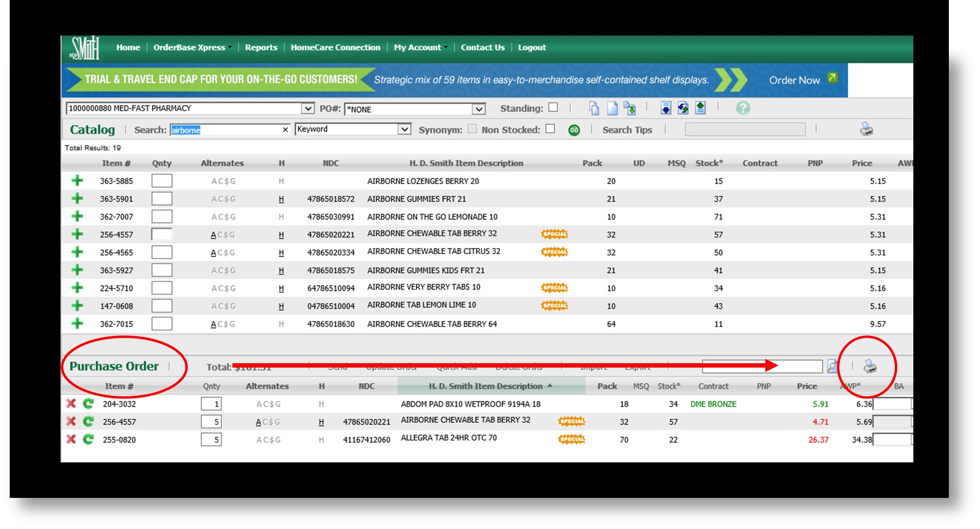Click the Stock* column header in catalog

pos(709,163)
